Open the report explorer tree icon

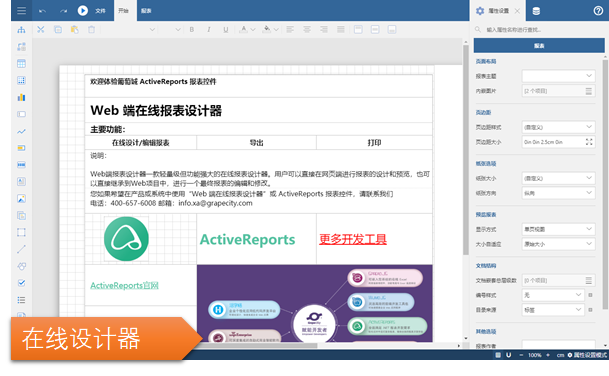(x=21, y=30)
